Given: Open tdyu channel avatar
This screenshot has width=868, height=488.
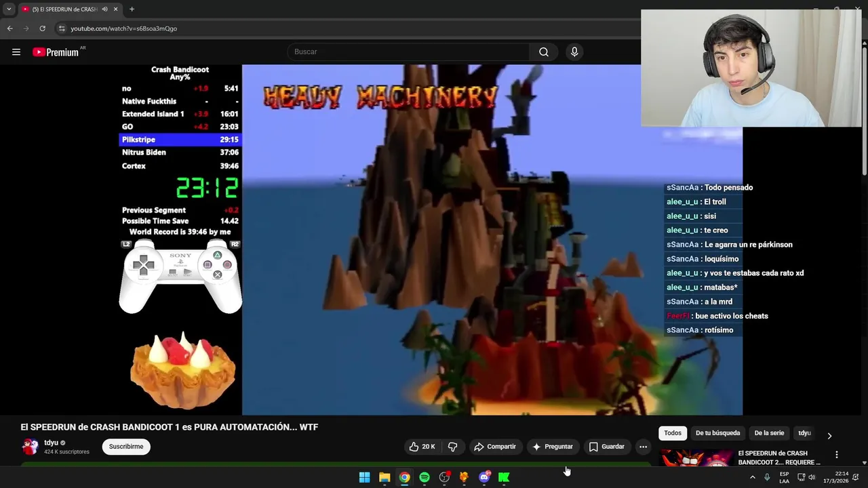Looking at the screenshot, I should (x=31, y=447).
